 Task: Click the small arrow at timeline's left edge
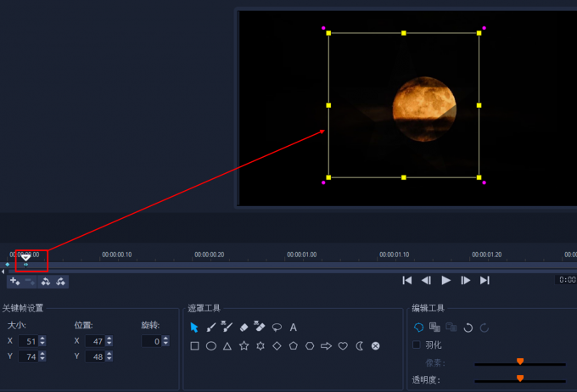click(3, 272)
